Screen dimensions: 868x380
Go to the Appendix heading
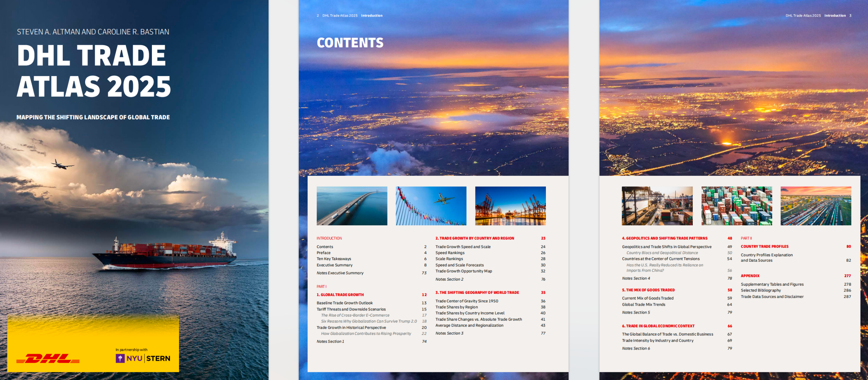click(x=796, y=276)
